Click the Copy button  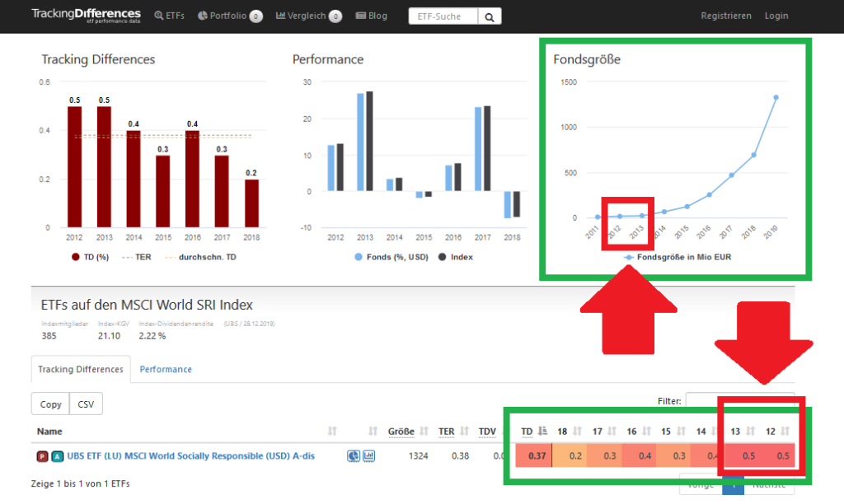click(x=50, y=404)
